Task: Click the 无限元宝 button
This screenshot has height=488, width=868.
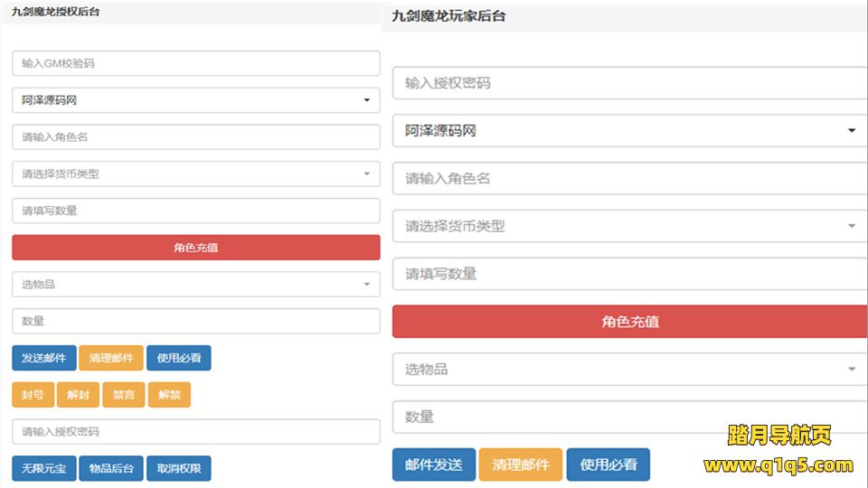Action: point(43,468)
